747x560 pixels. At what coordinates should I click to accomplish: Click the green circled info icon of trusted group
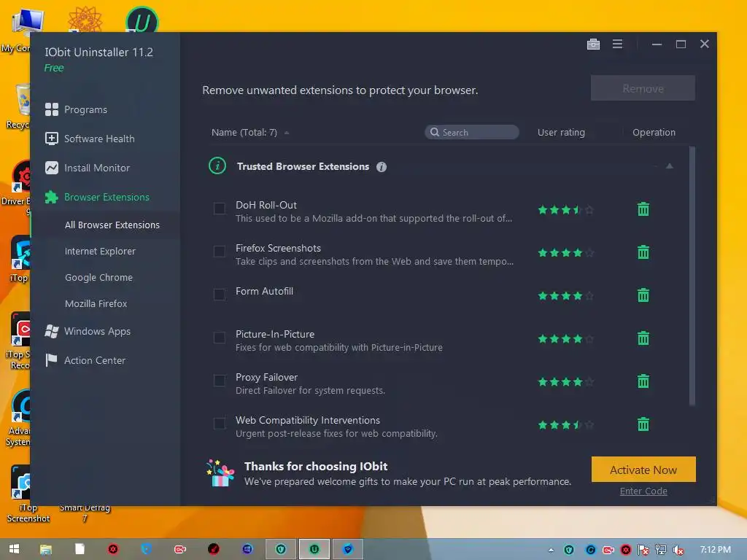pyautogui.click(x=217, y=166)
